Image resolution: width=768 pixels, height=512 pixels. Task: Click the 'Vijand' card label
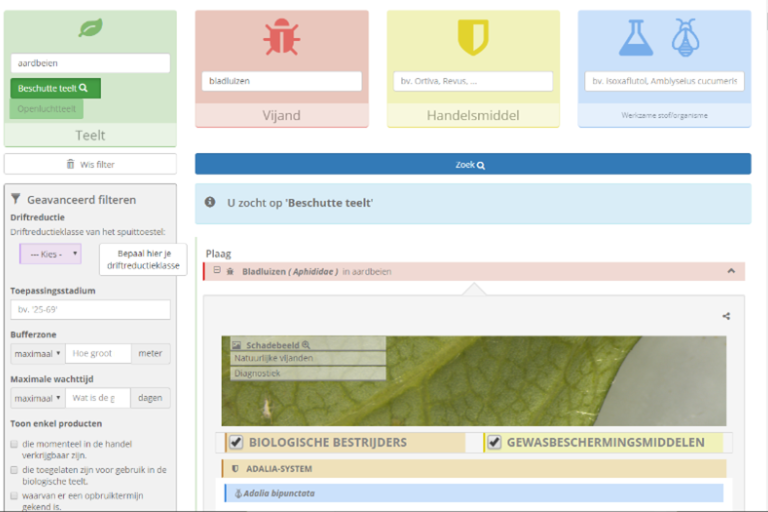pyautogui.click(x=282, y=116)
